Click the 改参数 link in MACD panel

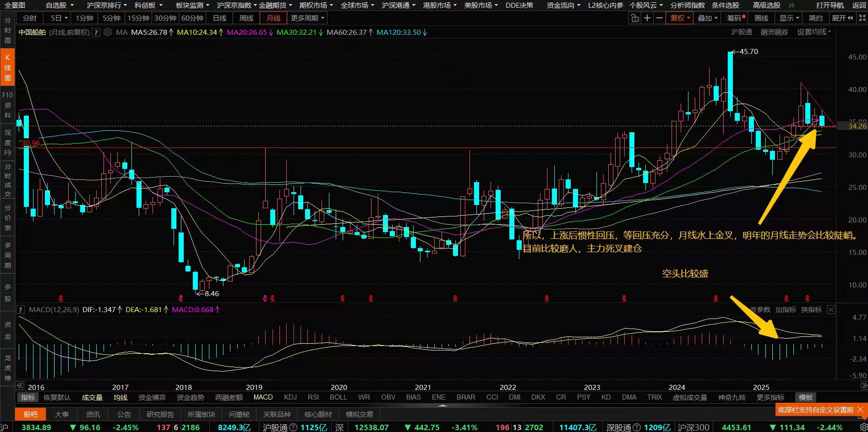click(760, 310)
